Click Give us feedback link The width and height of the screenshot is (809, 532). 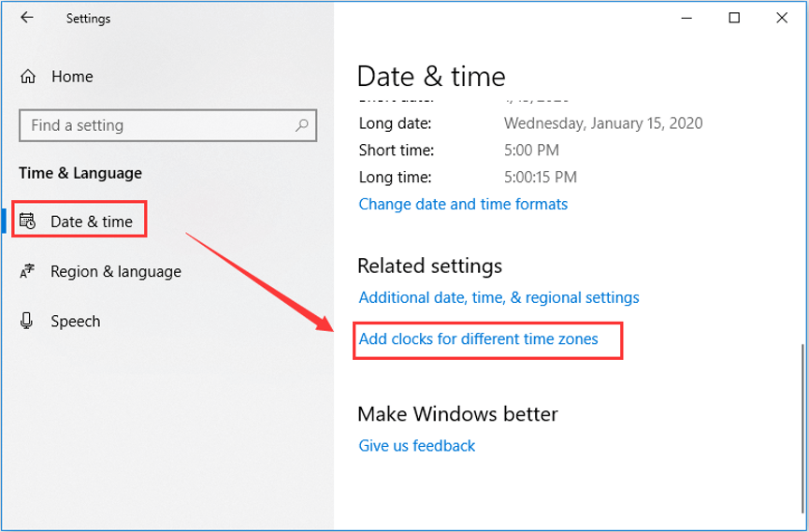417,445
